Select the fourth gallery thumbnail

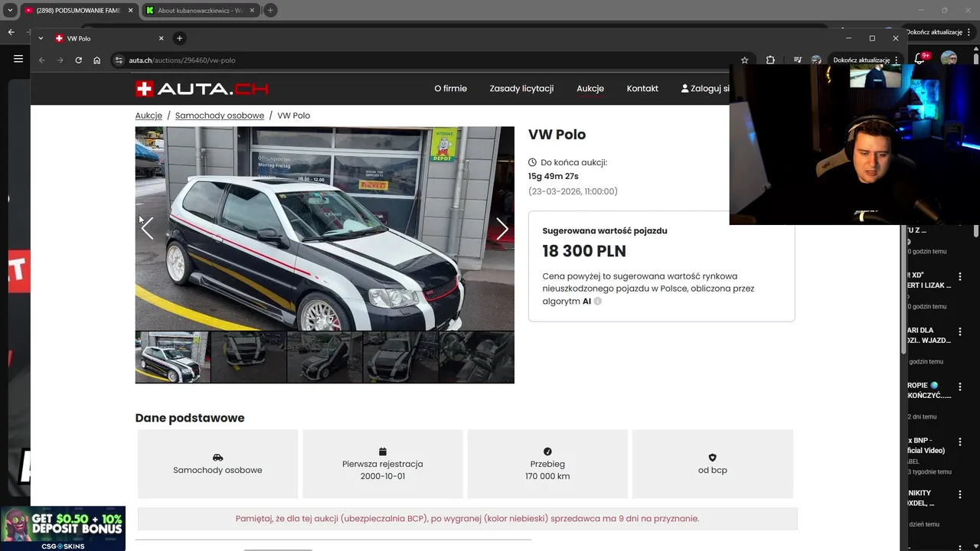[400, 357]
